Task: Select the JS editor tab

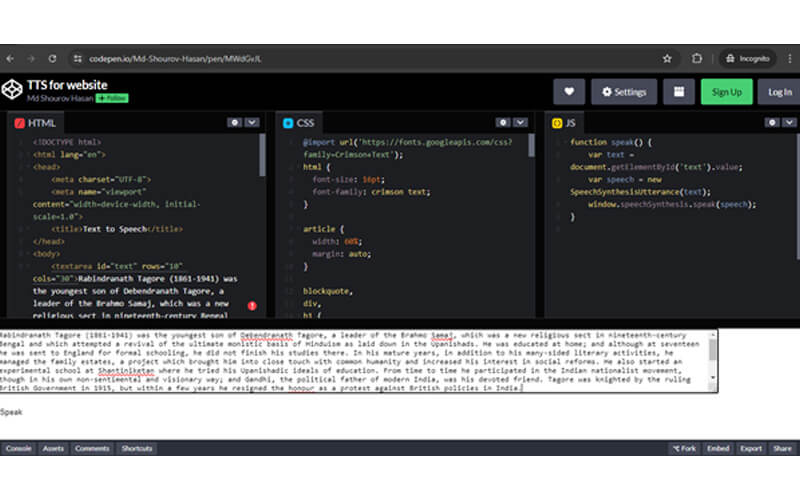Action: coord(564,123)
